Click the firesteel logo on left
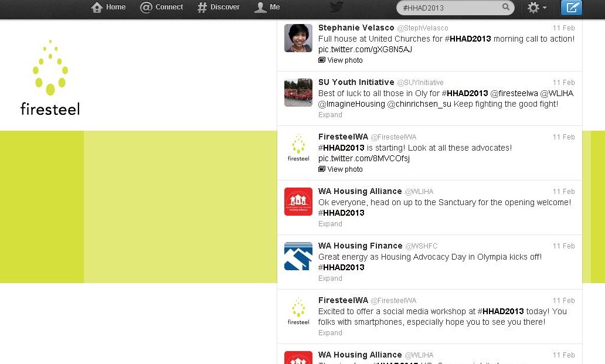 50,77
